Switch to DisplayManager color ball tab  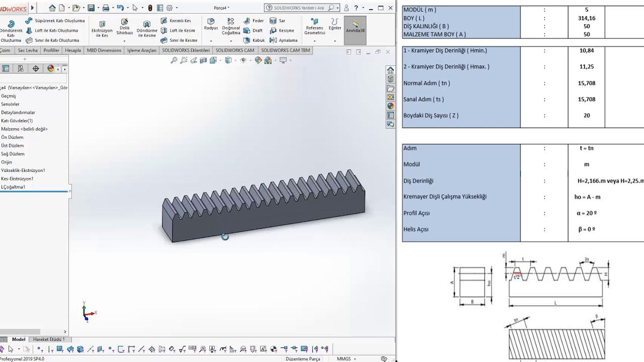coord(50,69)
